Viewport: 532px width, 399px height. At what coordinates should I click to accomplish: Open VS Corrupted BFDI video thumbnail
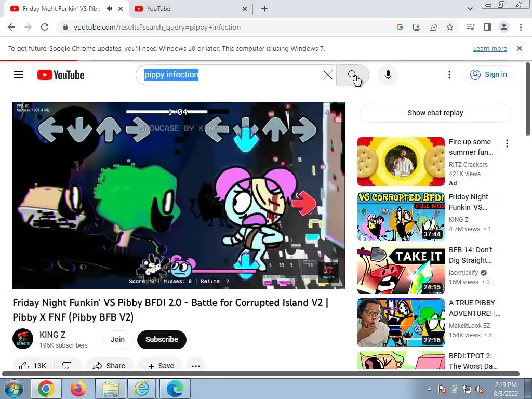pos(401,217)
